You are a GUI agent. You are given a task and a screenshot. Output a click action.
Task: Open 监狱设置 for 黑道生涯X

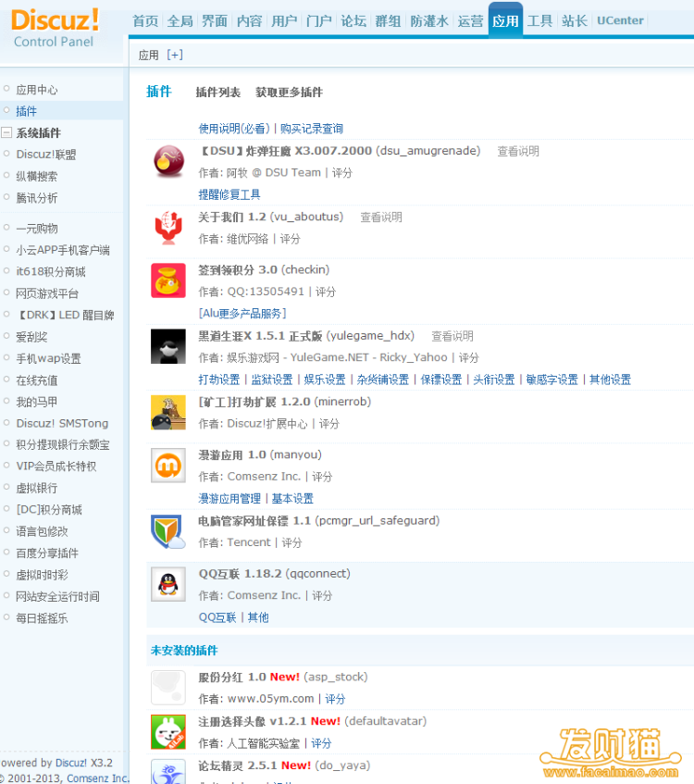[272, 380]
